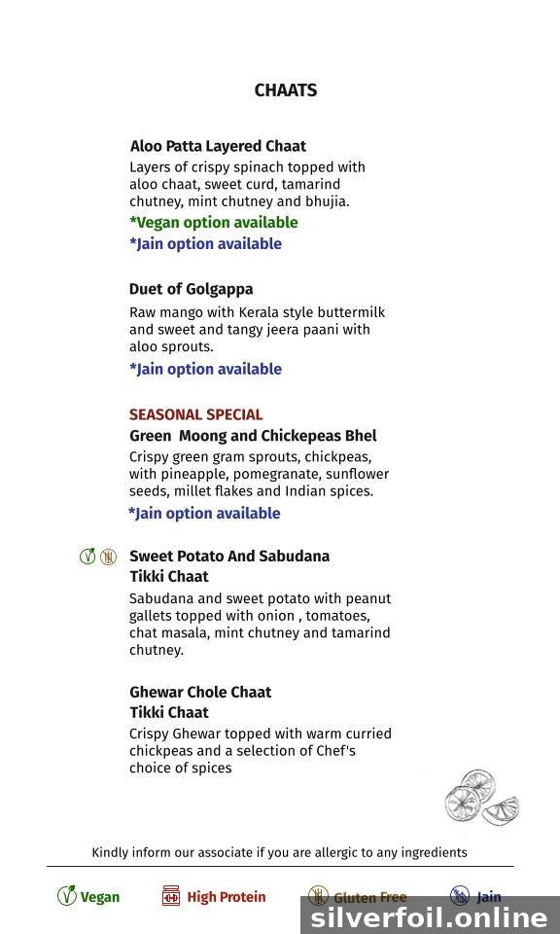
Task: Click the gluten free icon beside Sweet Potato
Action: coord(108,557)
